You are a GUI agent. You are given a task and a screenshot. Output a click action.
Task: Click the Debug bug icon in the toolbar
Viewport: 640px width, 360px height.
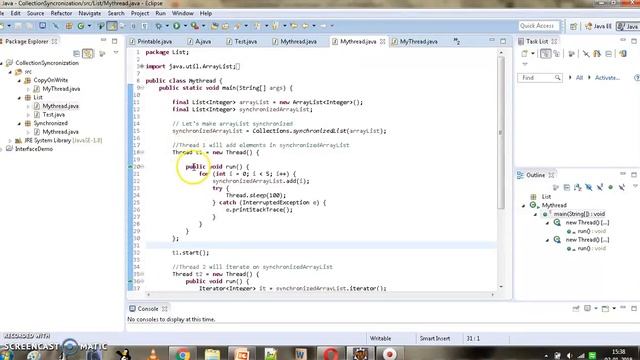pos(158,26)
